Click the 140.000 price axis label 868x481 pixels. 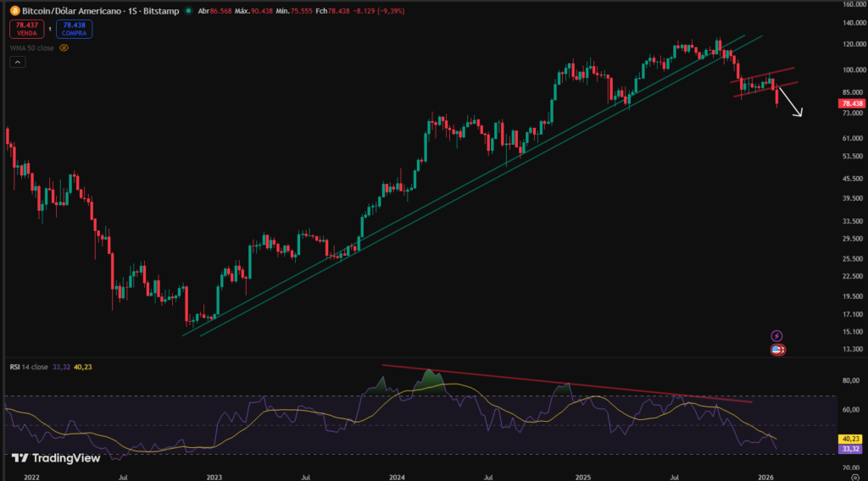854,23
